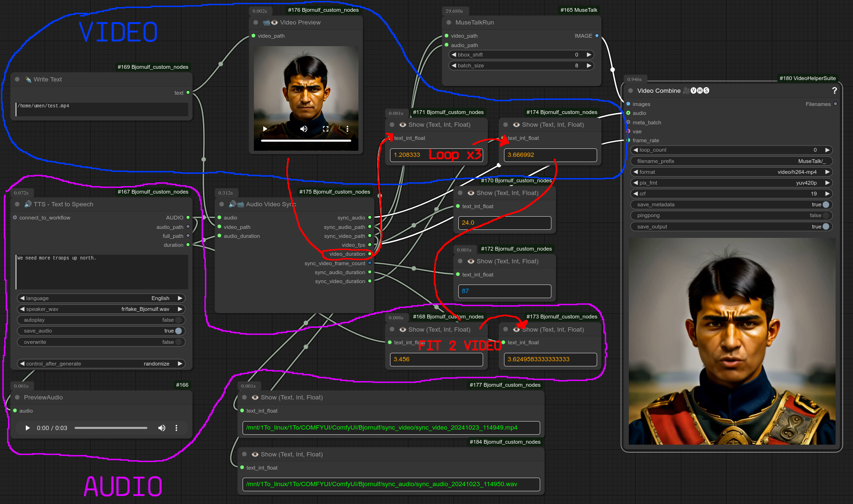The height and width of the screenshot is (504, 853).
Task: Collapse the MuseTalkRun node via its dot
Action: point(448,23)
